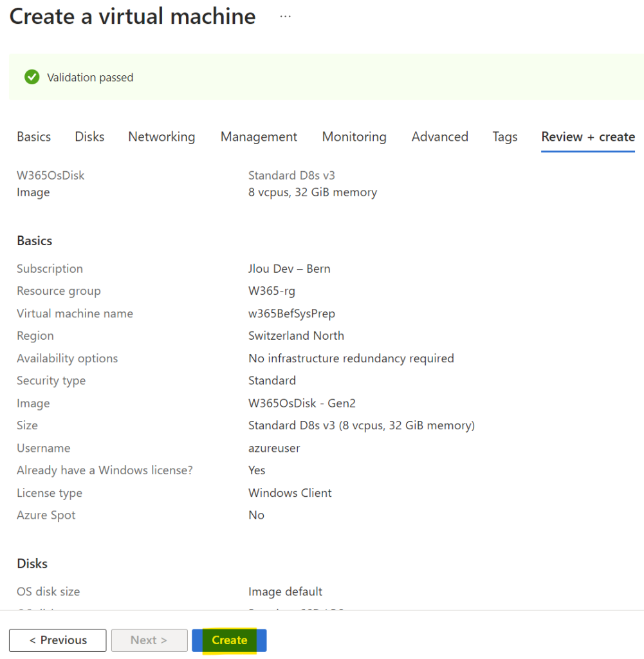Click the Create button
The image size is (644, 659).
coord(230,640)
